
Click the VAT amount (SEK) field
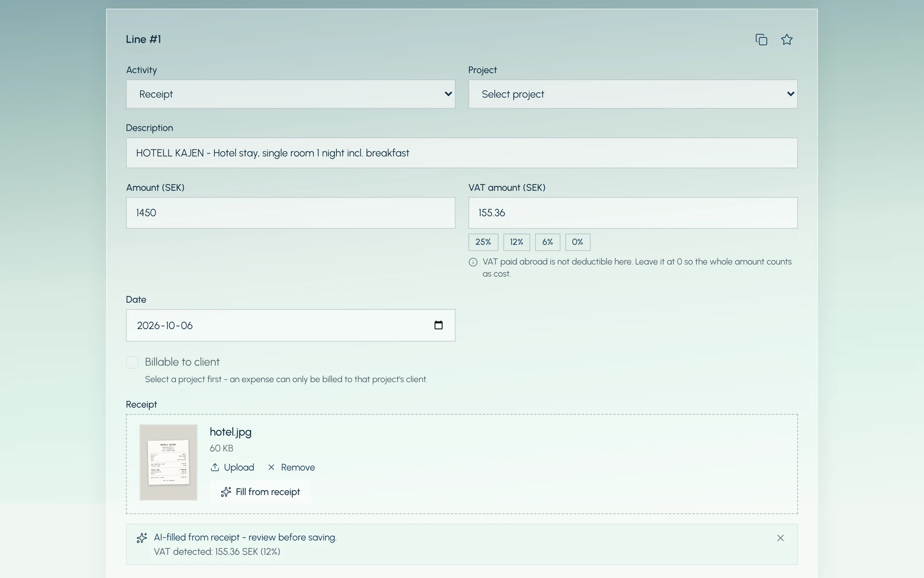point(633,213)
